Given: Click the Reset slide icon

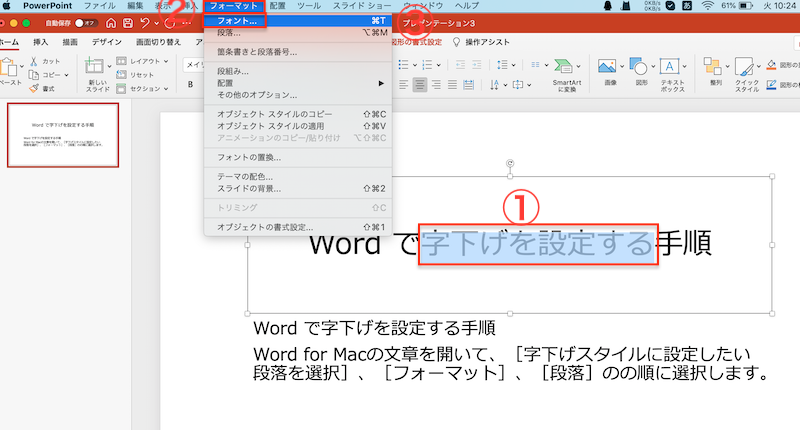Looking at the screenshot, I should pyautogui.click(x=121, y=75).
